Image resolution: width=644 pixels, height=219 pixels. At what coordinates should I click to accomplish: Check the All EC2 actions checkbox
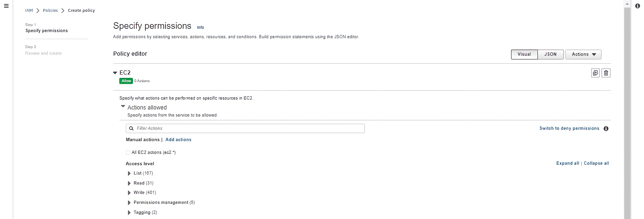point(128,153)
